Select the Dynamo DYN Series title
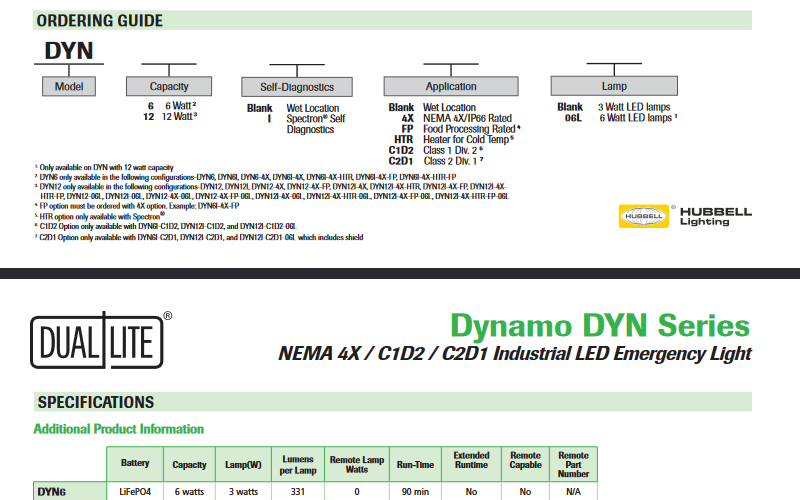 click(599, 325)
